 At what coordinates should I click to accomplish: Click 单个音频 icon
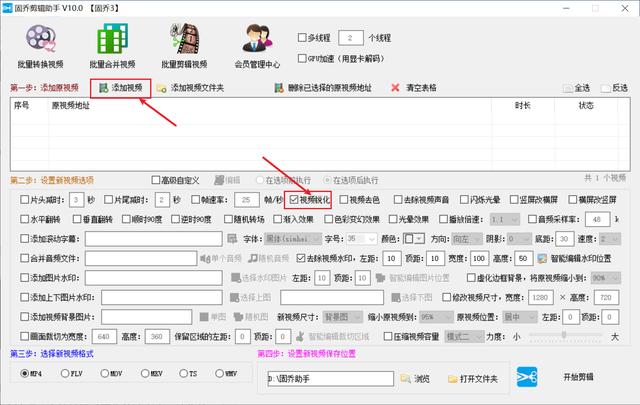tap(204, 258)
